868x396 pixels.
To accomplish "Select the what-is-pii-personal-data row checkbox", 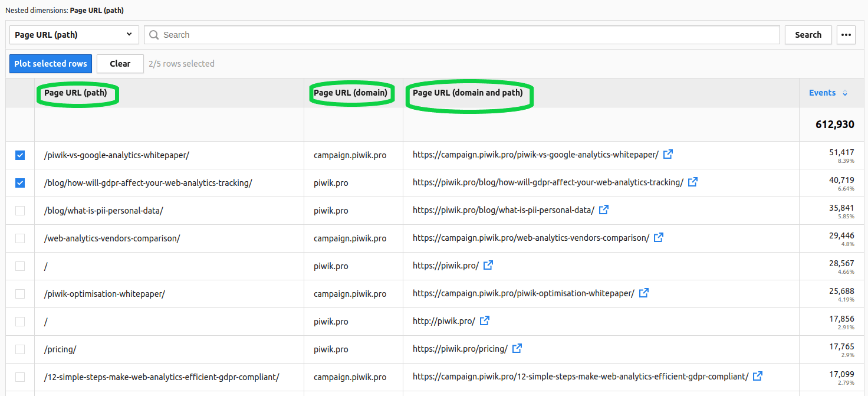I will coord(20,211).
